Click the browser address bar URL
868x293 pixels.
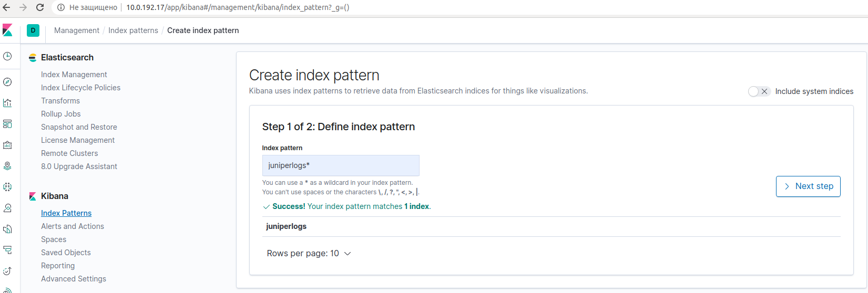(x=238, y=7)
